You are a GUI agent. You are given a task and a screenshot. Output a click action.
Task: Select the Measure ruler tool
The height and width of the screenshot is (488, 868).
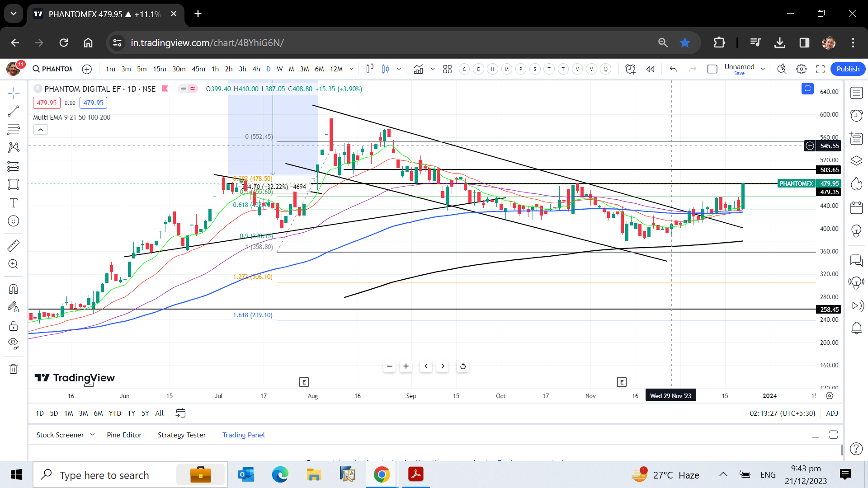pyautogui.click(x=14, y=245)
